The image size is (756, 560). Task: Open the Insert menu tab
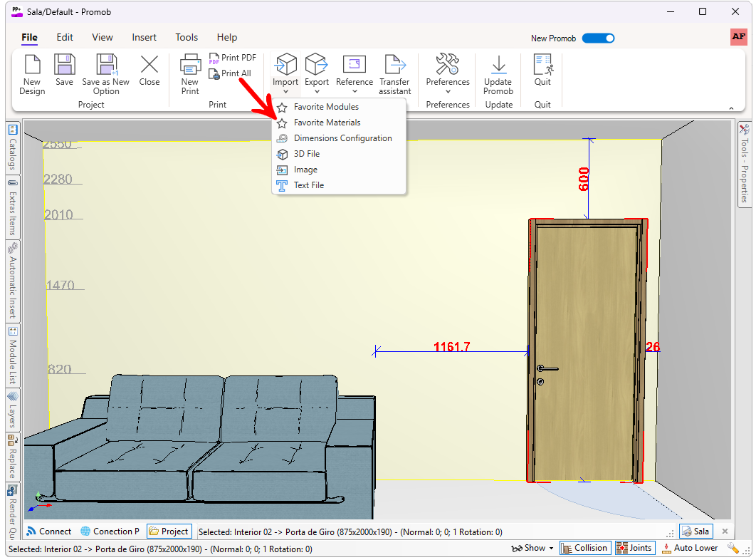tap(145, 37)
